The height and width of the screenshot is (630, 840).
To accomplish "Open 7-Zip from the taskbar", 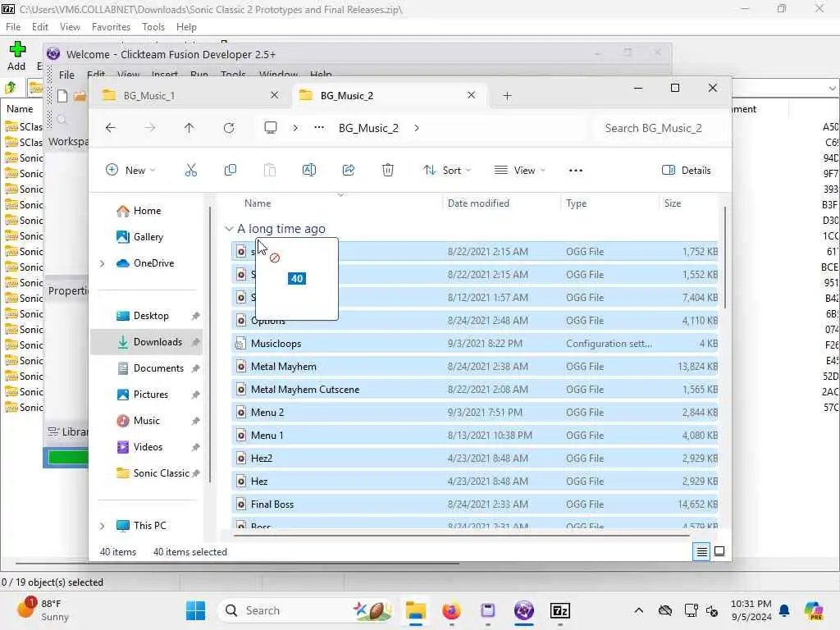I will click(x=559, y=610).
